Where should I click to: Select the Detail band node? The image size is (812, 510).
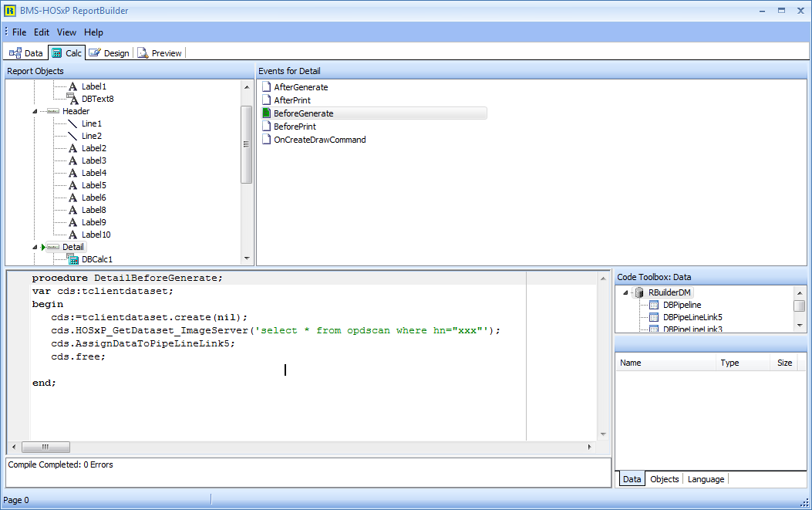click(73, 247)
